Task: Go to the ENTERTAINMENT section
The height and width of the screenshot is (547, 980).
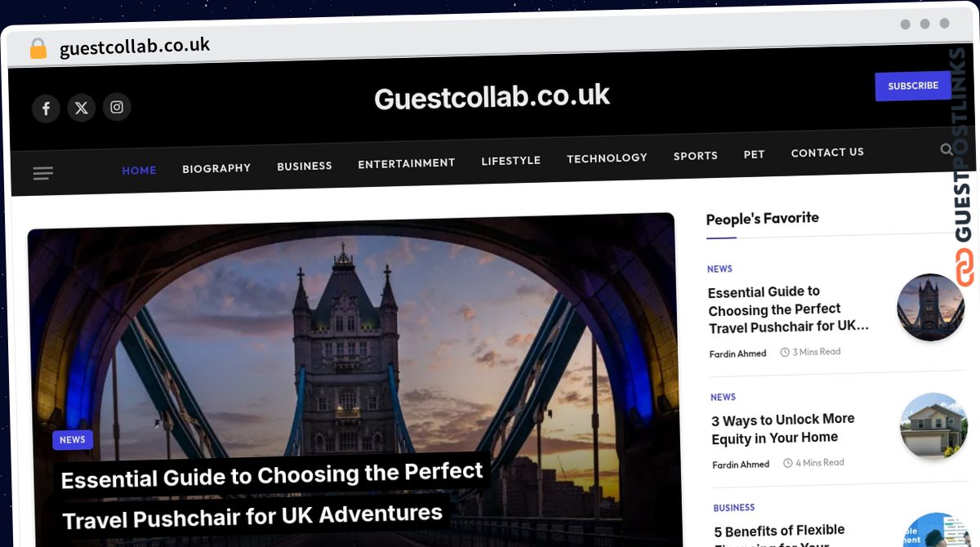Action: 407,163
